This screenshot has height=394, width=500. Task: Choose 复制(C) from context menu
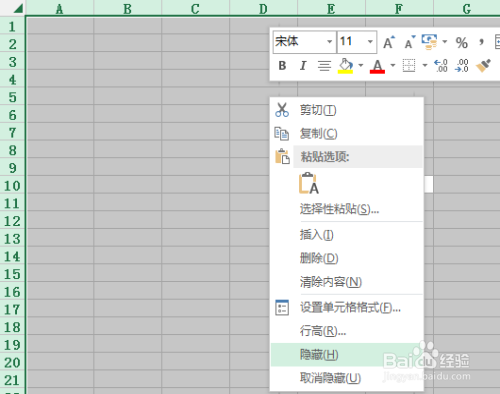347,134
